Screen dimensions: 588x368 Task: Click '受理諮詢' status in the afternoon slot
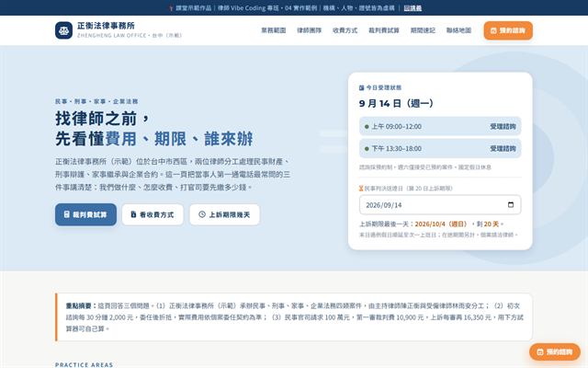click(503, 149)
